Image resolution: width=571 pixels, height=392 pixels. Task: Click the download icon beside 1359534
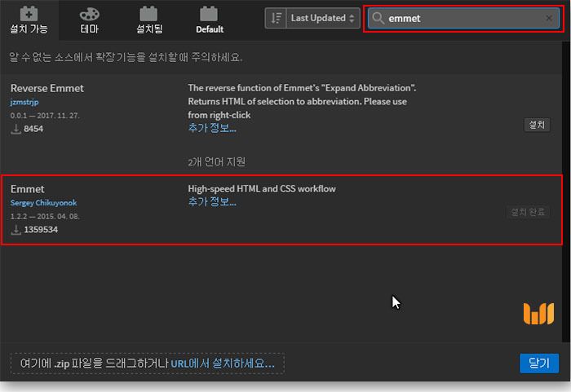tap(15, 230)
